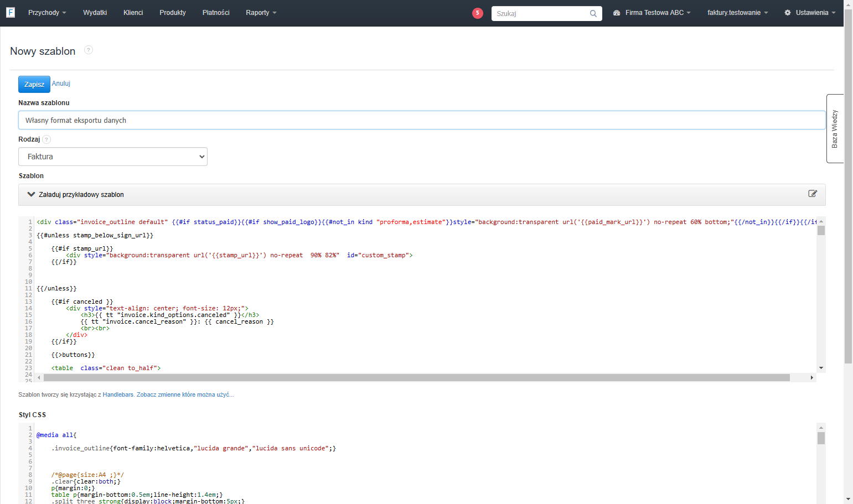Click the Anuluj link
The height and width of the screenshot is (504, 853).
(61, 84)
